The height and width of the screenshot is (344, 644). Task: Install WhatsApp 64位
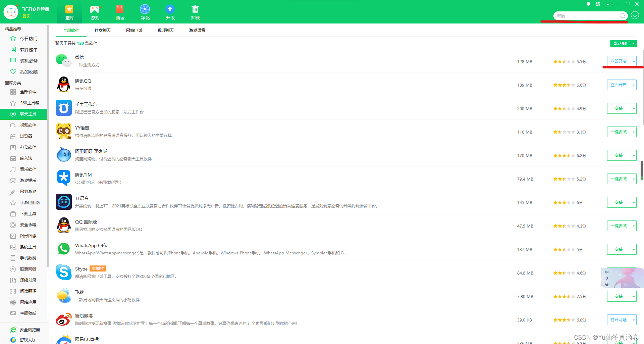pyautogui.click(x=619, y=249)
